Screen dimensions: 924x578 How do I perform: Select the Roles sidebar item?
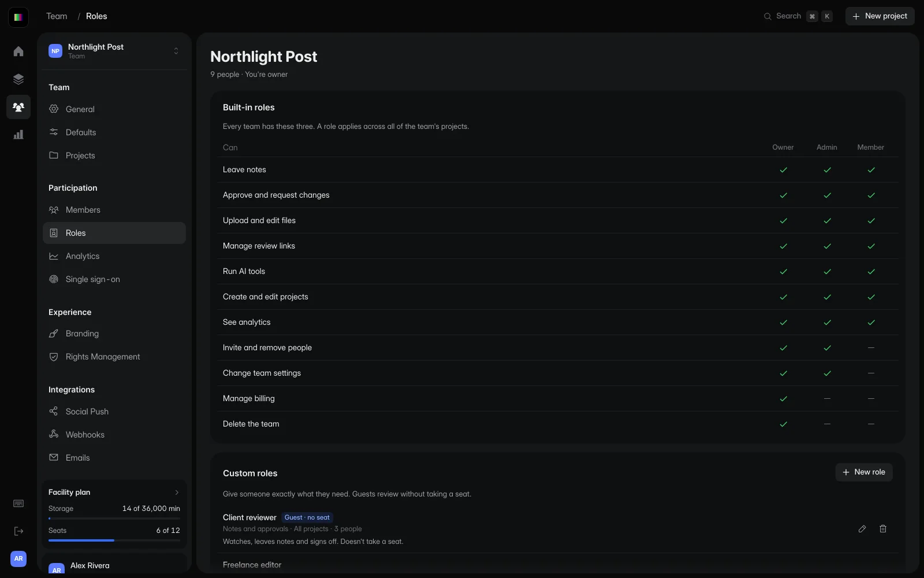click(114, 233)
